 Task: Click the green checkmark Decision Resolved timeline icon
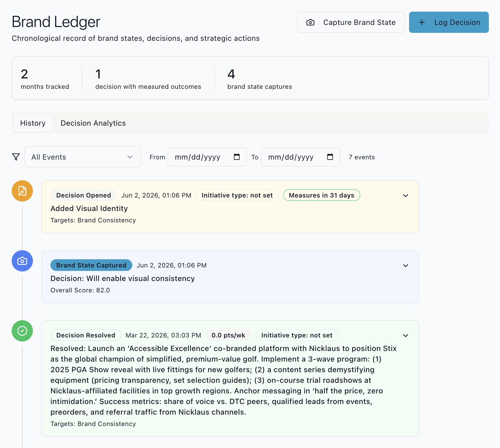click(22, 331)
